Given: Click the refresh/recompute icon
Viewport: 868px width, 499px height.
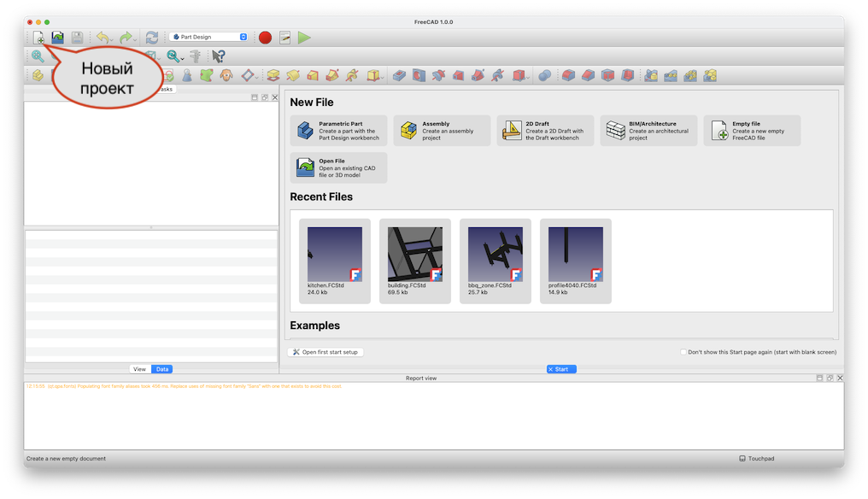Looking at the screenshot, I should (152, 38).
